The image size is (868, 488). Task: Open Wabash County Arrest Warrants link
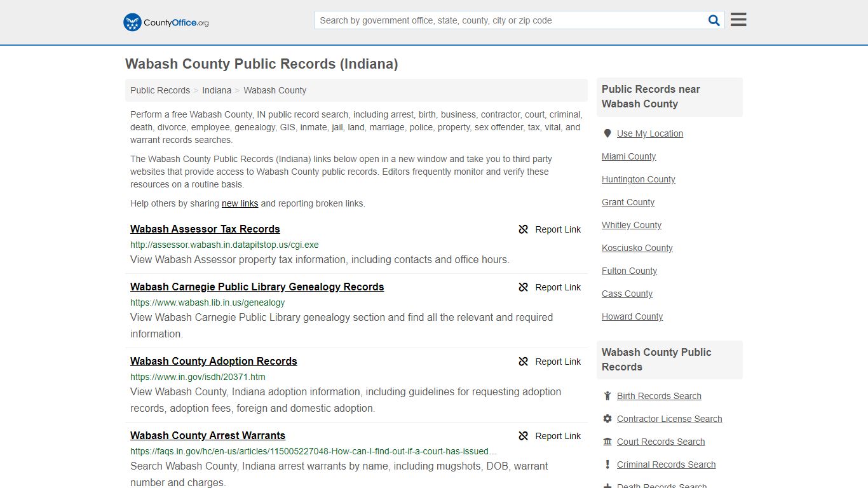click(208, 435)
